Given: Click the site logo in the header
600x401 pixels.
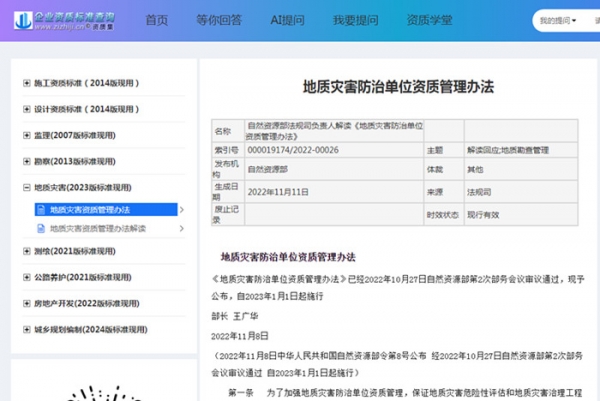Looking at the screenshot, I should 60,19.
